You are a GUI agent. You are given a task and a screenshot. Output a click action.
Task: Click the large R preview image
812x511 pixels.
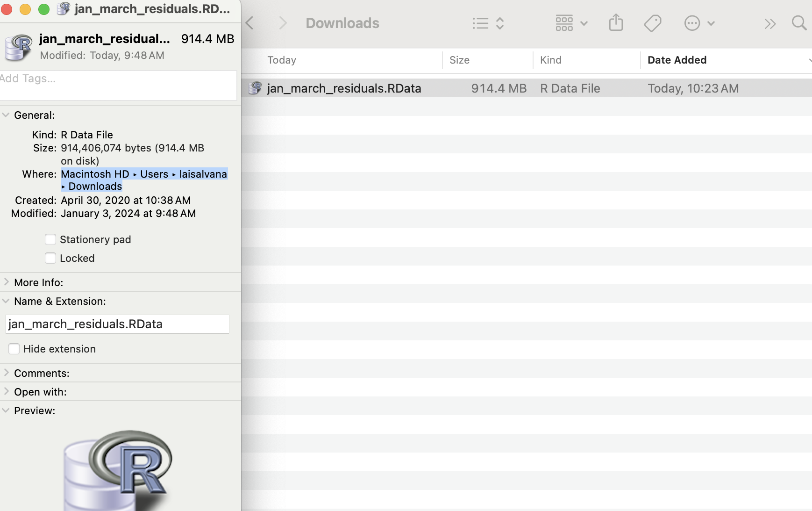[118, 470]
